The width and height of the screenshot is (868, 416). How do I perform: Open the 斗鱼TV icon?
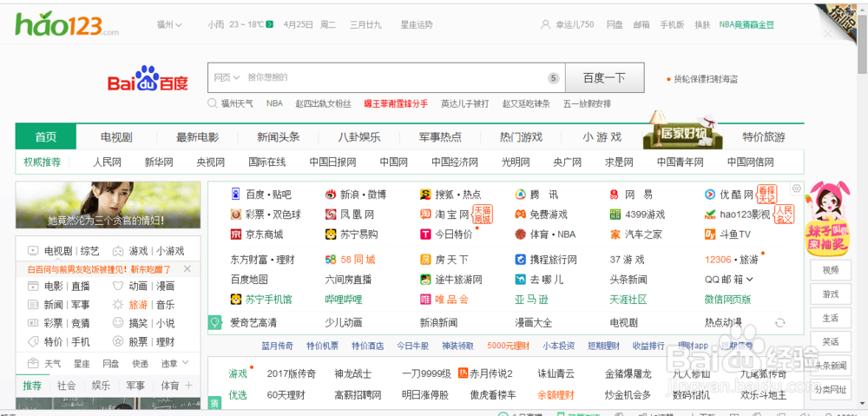(710, 234)
